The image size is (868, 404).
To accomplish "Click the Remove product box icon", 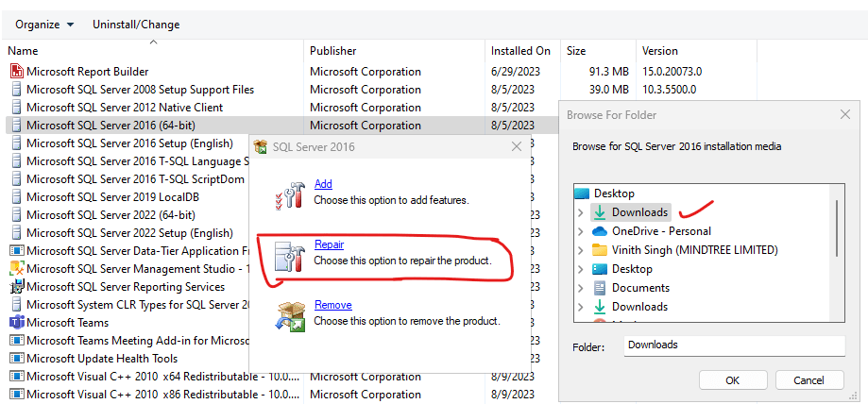I will click(x=290, y=317).
